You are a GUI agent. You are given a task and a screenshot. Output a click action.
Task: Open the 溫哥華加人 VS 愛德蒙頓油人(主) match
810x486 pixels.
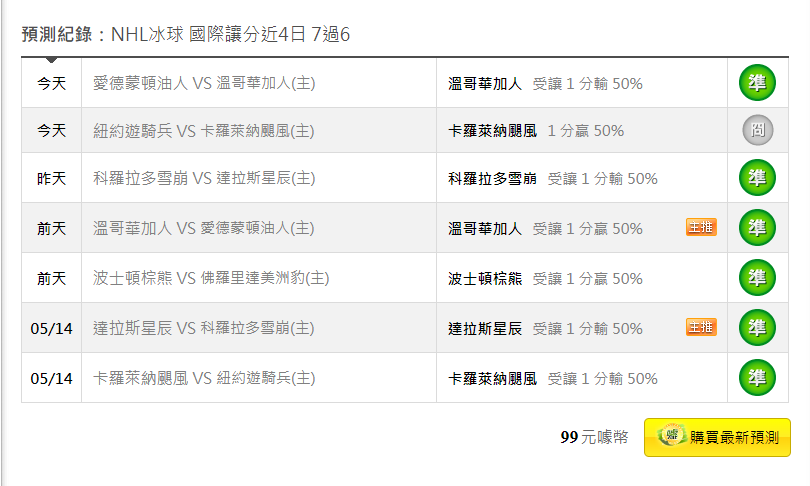(204, 228)
